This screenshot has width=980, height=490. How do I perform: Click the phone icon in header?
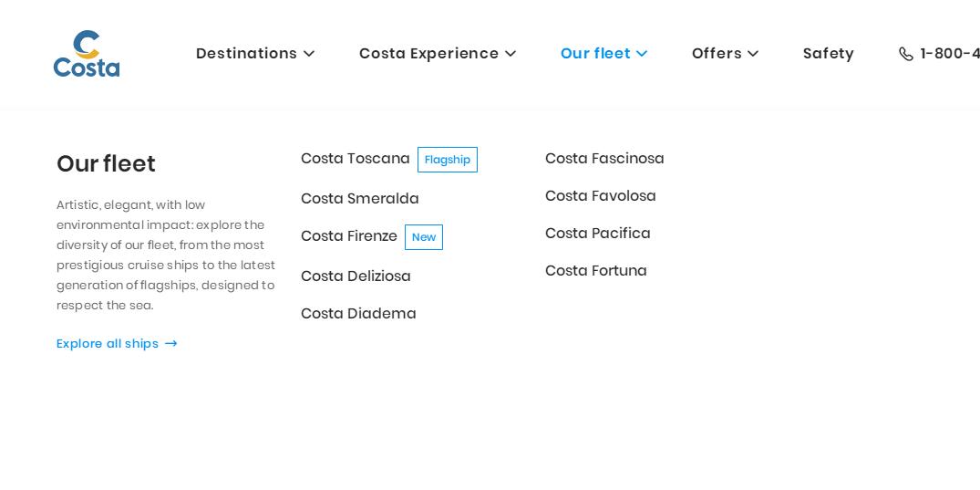(x=905, y=54)
